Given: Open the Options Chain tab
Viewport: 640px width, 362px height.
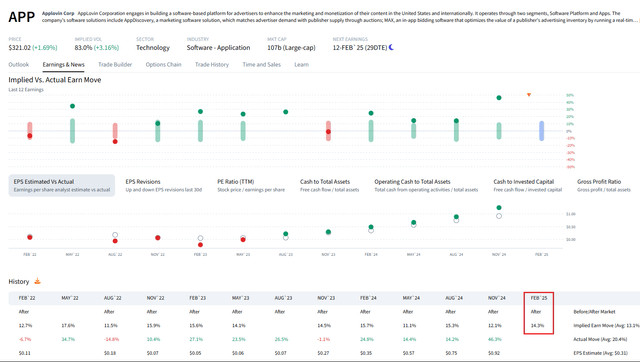Looking at the screenshot, I should point(163,64).
